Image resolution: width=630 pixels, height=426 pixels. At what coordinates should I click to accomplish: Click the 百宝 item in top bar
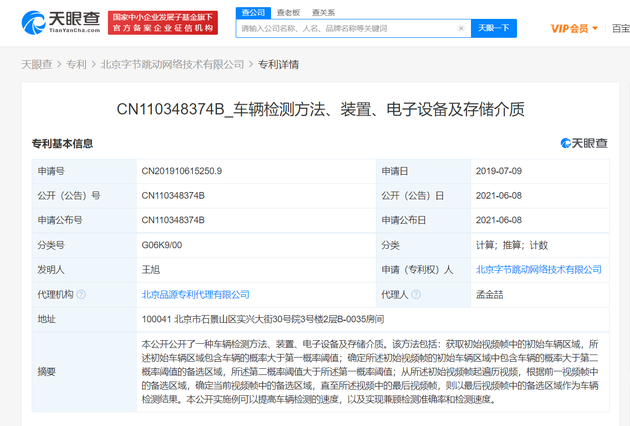tap(620, 29)
